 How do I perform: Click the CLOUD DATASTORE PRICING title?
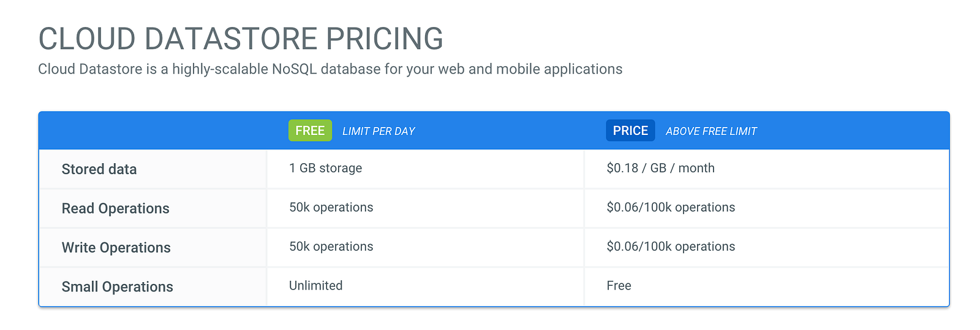[x=241, y=39]
